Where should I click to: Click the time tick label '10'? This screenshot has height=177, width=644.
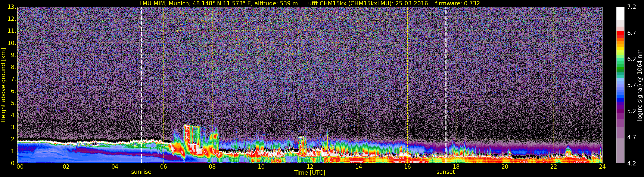pyautogui.click(x=261, y=167)
